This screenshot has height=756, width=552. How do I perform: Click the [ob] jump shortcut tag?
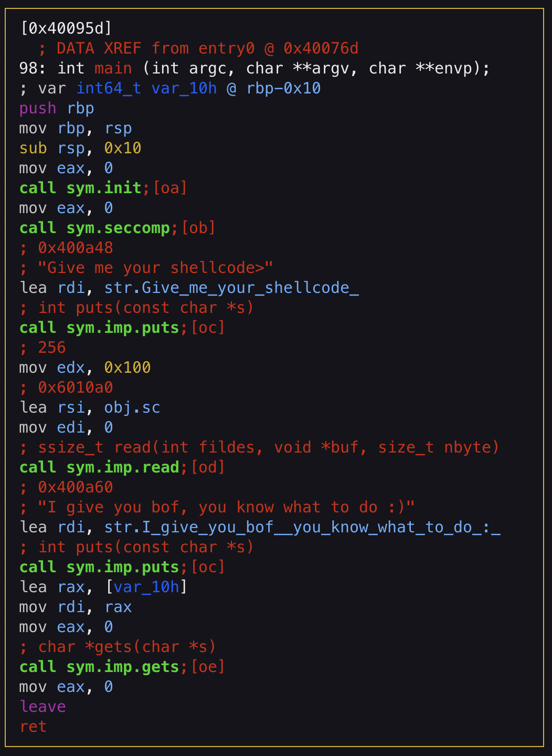click(x=198, y=228)
